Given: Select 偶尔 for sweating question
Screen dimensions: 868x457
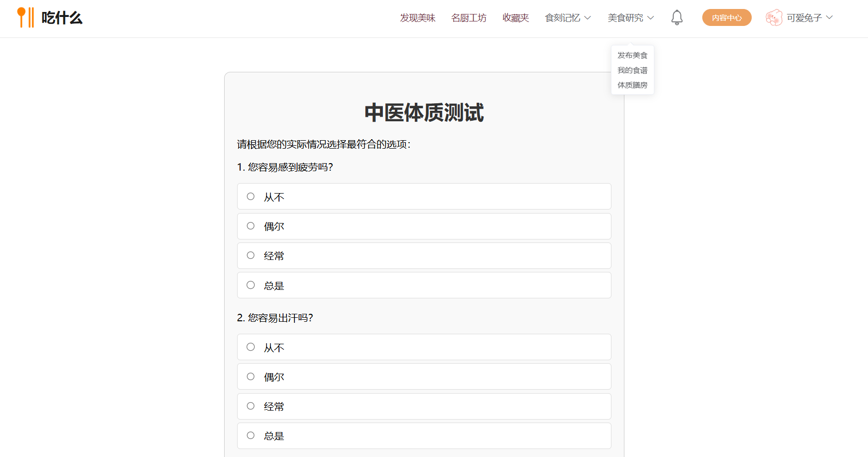Looking at the screenshot, I should coord(424,377).
